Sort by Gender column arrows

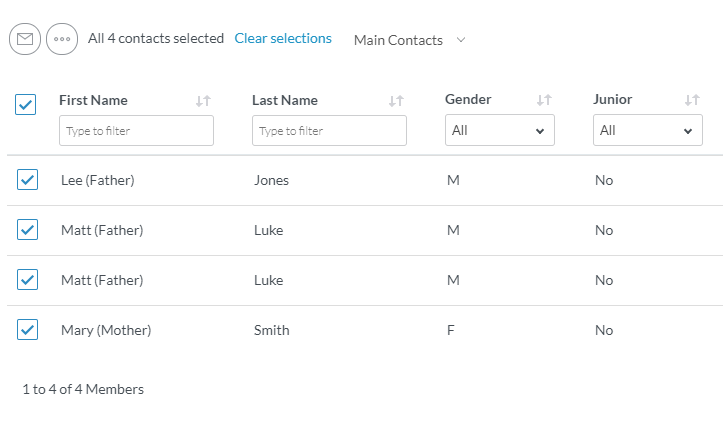pos(544,101)
